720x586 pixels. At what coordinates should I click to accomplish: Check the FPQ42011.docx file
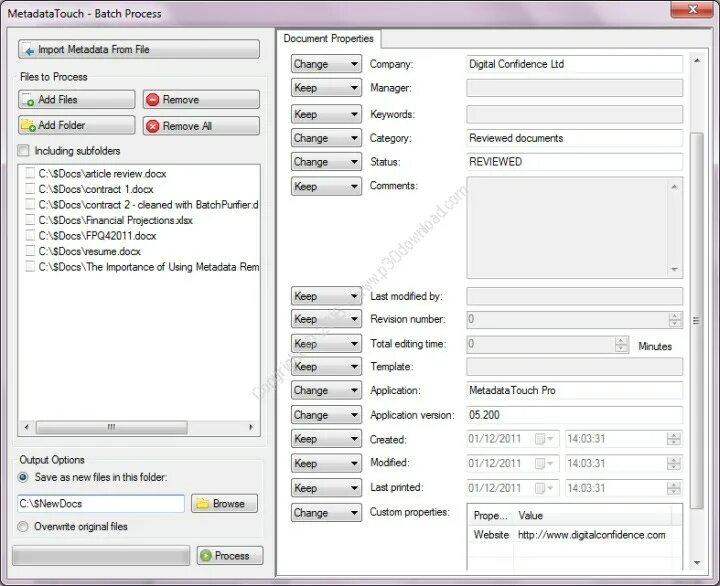[30, 236]
